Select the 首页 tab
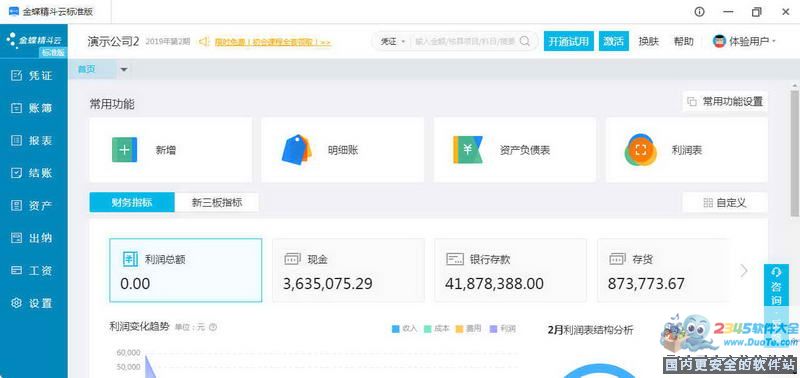The width and height of the screenshot is (800, 378). (92, 69)
